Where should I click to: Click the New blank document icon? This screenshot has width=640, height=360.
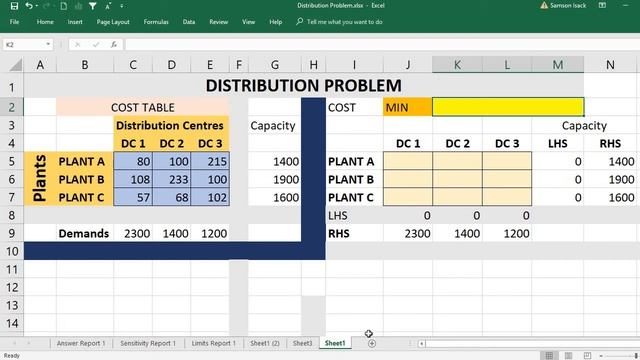click(x=63, y=6)
